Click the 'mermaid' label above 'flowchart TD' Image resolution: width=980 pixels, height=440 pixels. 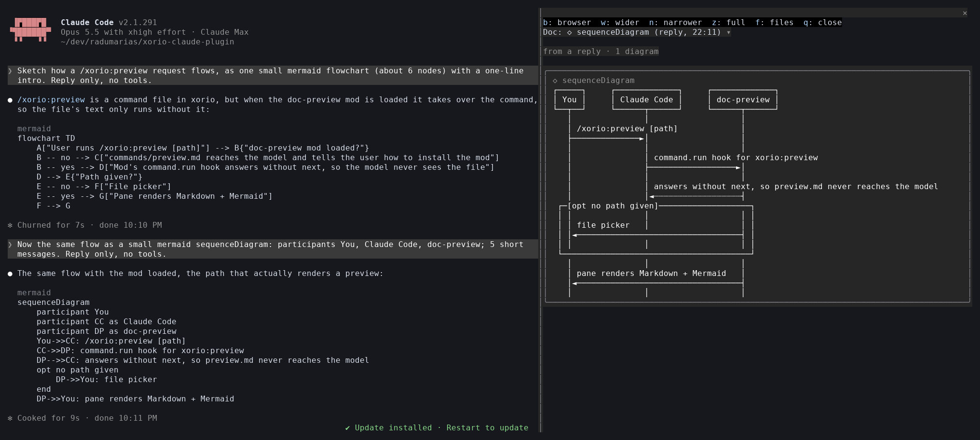[34, 129]
